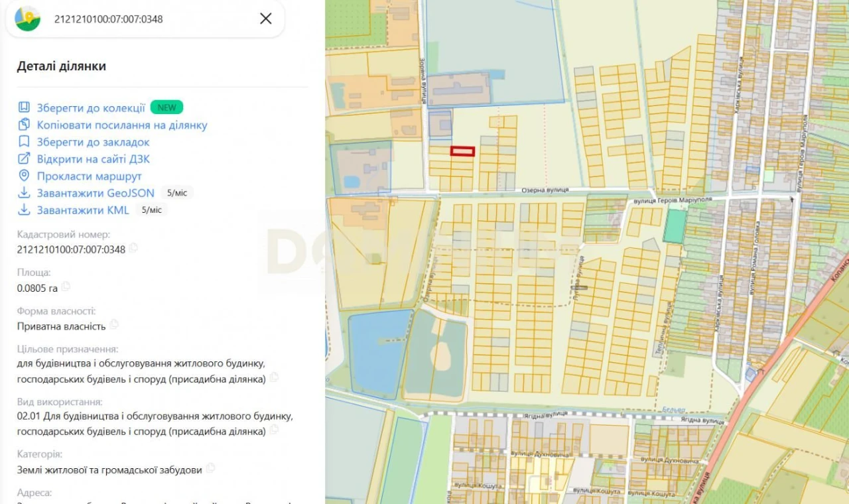Screen dimensions: 849x504
Task: Click the save to collection icon
Action: (x=25, y=107)
